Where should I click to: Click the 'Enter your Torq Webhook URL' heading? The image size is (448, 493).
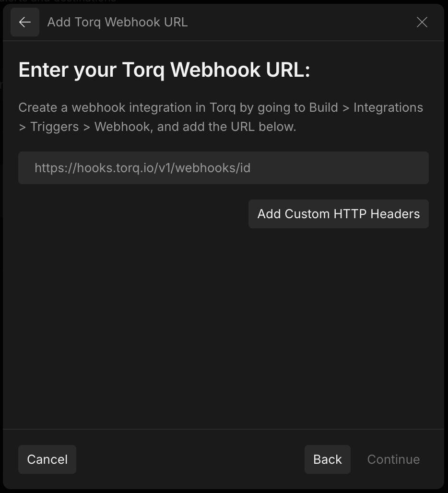[164, 70]
